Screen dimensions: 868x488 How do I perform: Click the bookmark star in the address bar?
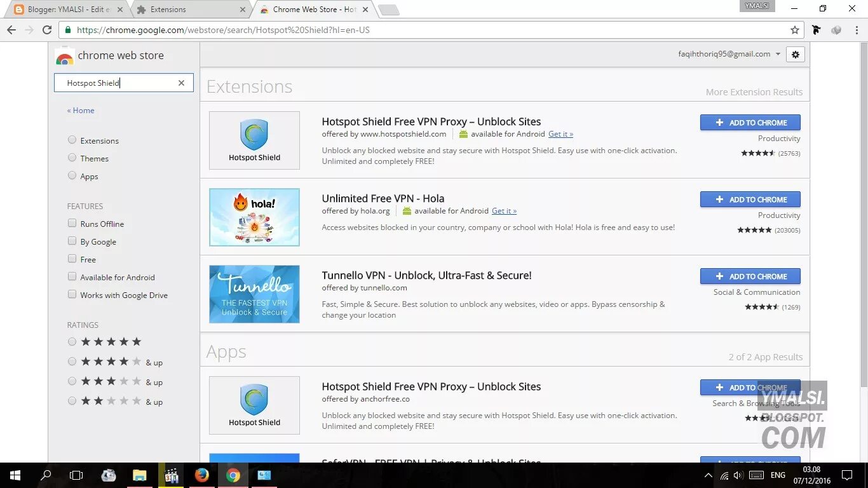point(795,30)
